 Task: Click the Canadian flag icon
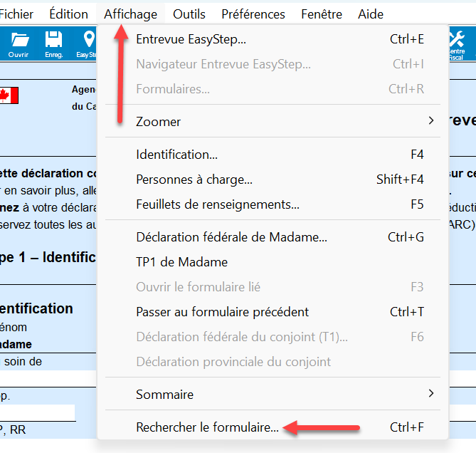click(9, 95)
